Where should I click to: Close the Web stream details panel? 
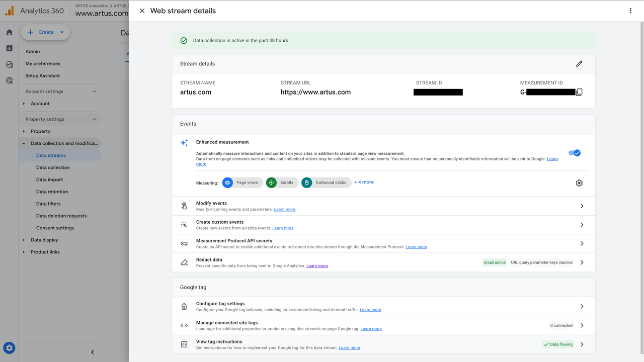pos(142,11)
